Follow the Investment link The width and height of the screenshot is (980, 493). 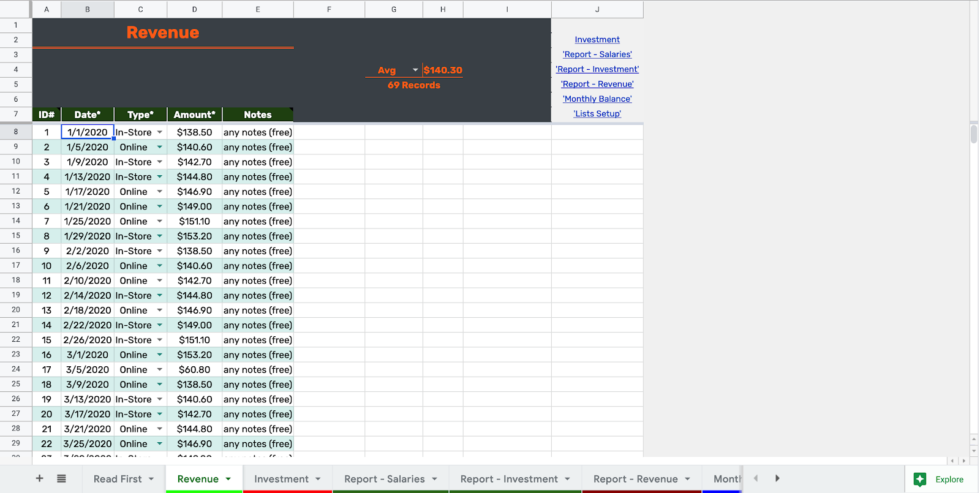pos(597,39)
